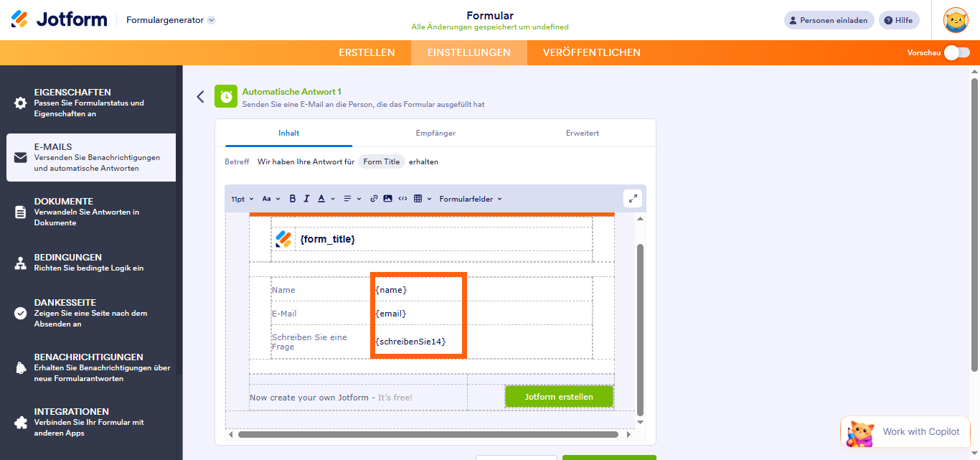Open the user avatar profile menu
The image size is (980, 460).
coord(956,20)
